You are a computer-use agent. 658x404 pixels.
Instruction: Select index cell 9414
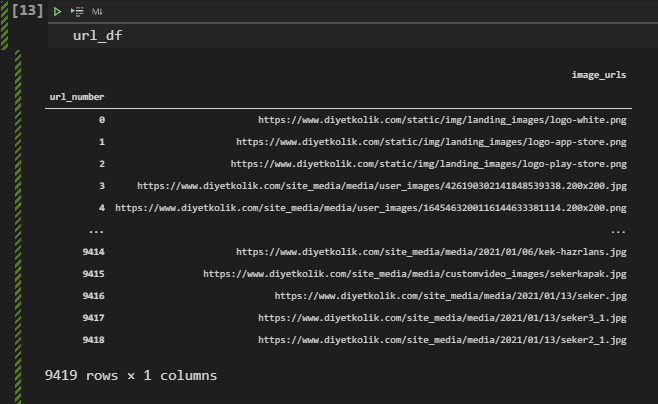click(x=94, y=252)
